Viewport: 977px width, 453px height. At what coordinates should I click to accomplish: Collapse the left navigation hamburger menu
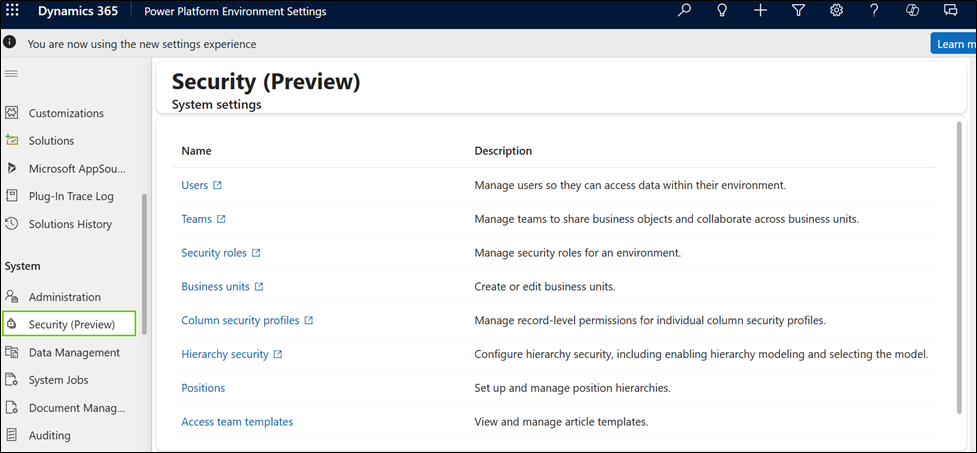point(12,74)
